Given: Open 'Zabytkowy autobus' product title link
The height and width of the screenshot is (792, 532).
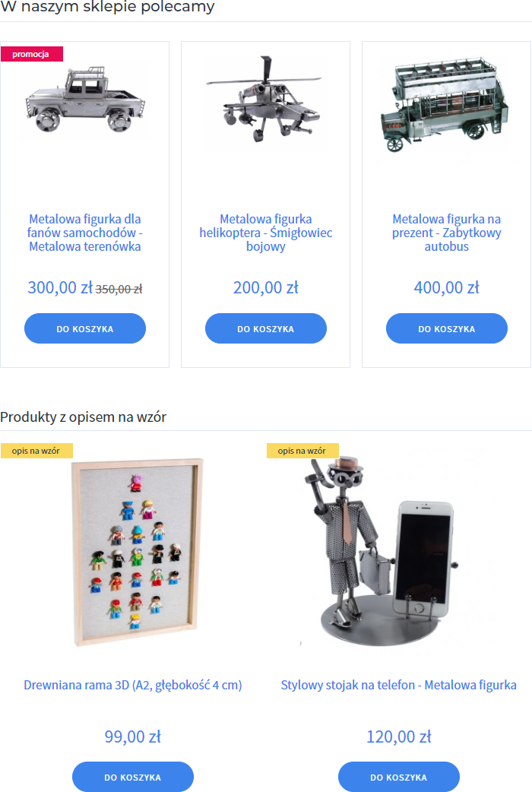Looking at the screenshot, I should 447,233.
